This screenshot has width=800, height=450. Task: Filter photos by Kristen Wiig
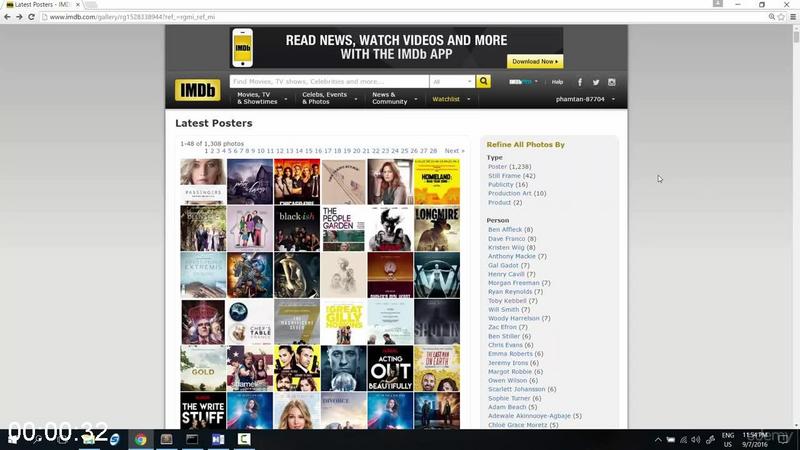(511, 247)
